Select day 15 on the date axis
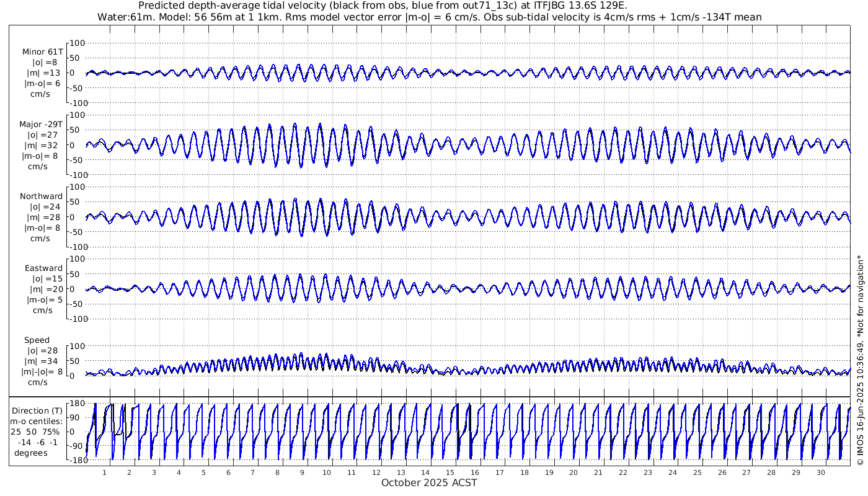The height and width of the screenshot is (496, 868). [x=450, y=472]
